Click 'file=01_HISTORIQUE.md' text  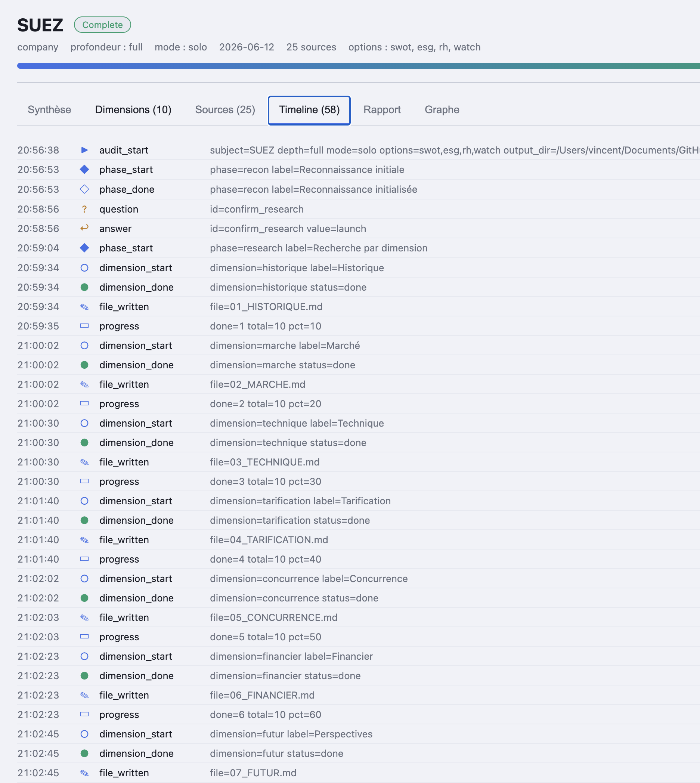[266, 307]
